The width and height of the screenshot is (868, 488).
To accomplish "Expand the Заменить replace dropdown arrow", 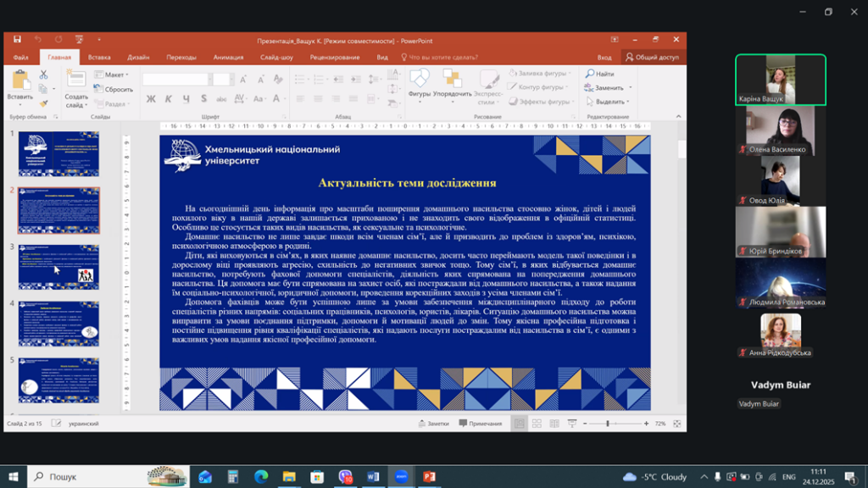I will 630,88.
